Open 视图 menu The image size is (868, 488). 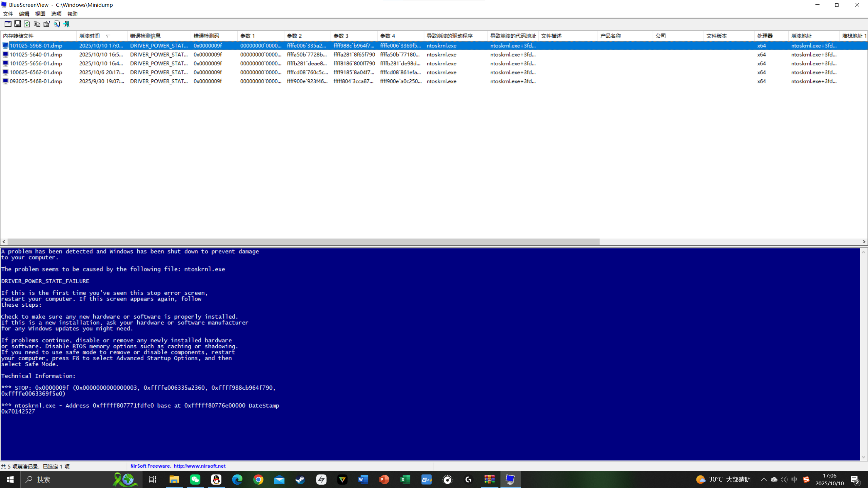coord(40,14)
